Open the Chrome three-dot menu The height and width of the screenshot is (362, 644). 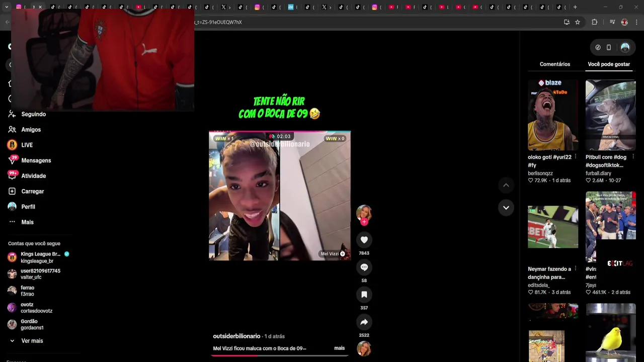tap(636, 22)
